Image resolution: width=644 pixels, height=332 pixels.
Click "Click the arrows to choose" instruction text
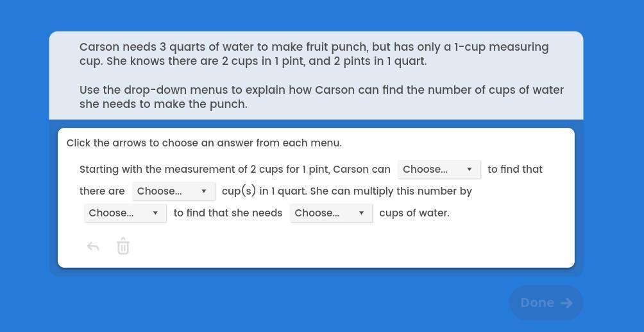coord(204,143)
